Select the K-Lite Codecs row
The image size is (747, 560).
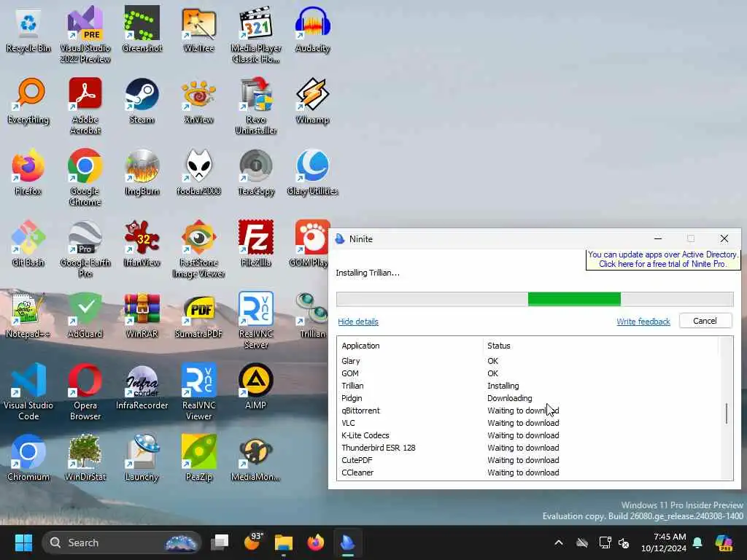529,435
